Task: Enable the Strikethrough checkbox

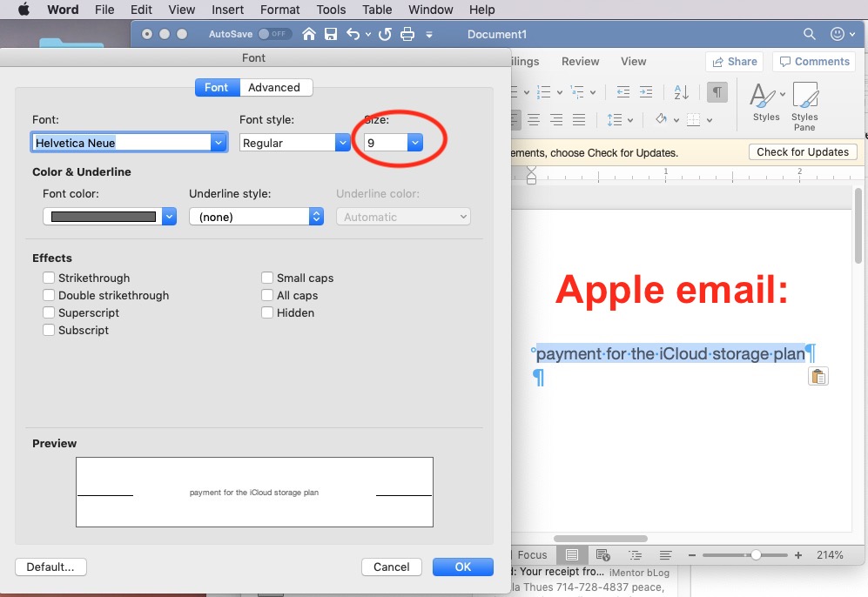Action: point(49,278)
